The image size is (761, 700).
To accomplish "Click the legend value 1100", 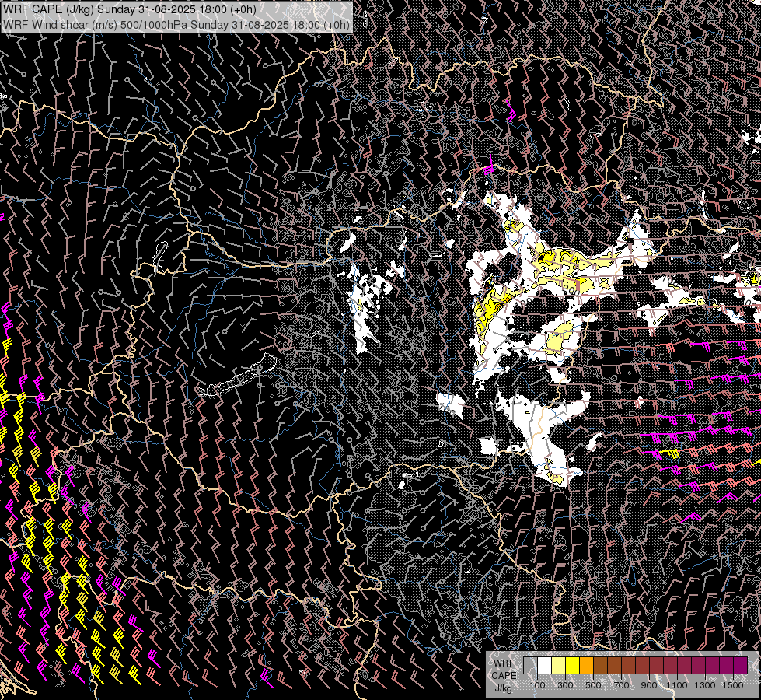I will [x=677, y=685].
